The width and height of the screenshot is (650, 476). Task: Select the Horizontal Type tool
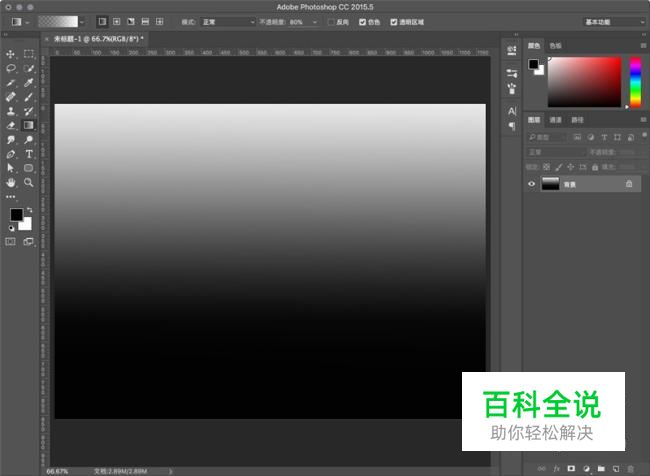(x=29, y=155)
